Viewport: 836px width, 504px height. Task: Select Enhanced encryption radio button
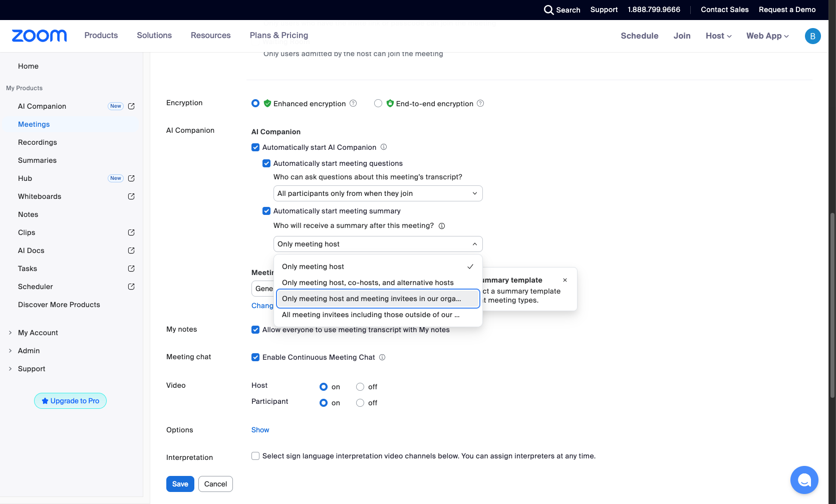(x=255, y=103)
